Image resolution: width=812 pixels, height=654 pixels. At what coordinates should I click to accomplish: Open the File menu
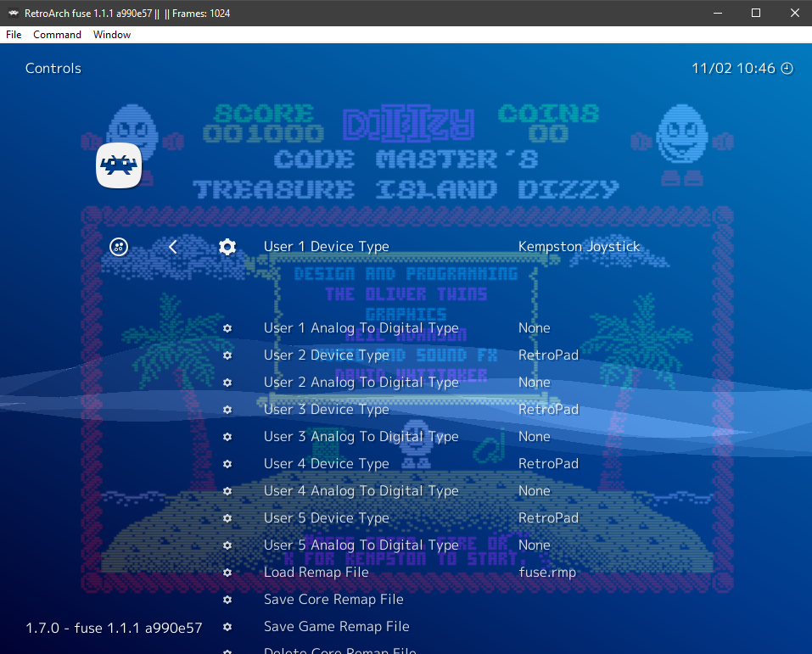[x=14, y=35]
